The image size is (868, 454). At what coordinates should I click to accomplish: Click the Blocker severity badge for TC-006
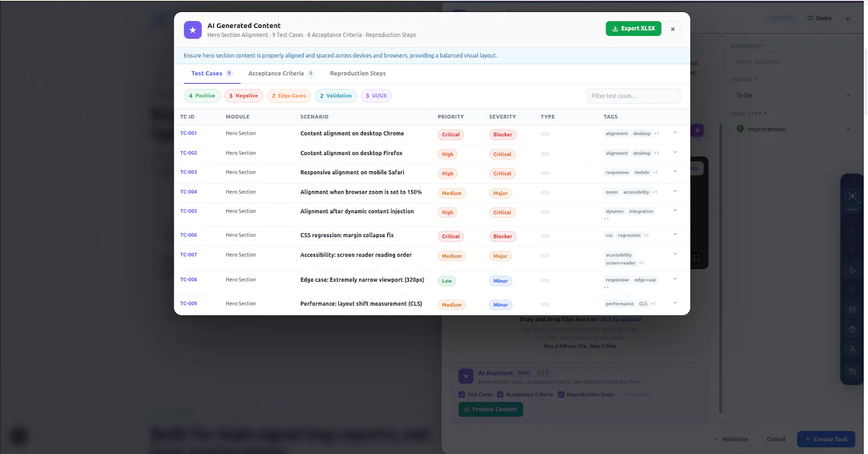click(x=503, y=236)
